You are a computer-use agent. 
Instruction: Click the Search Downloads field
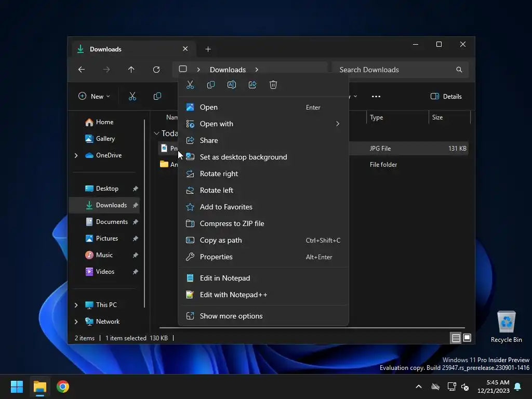401,70
